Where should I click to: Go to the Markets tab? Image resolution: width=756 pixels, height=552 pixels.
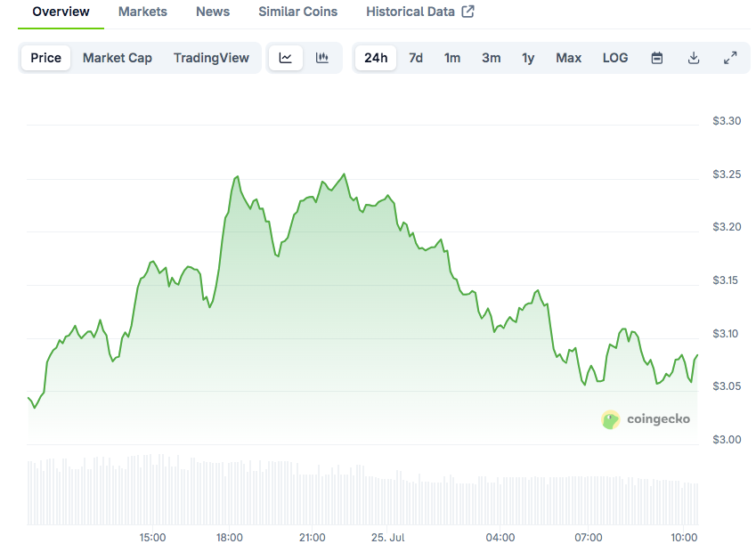(x=142, y=12)
